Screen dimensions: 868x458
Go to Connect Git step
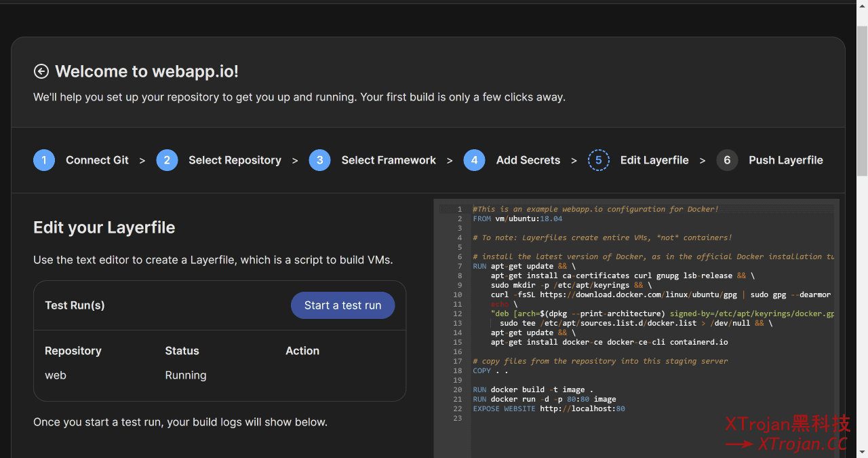(97, 160)
